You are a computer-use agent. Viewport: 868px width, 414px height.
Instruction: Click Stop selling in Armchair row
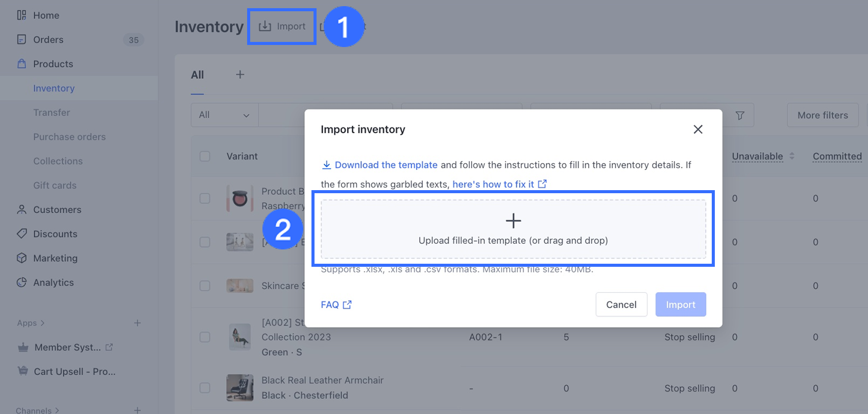point(689,388)
